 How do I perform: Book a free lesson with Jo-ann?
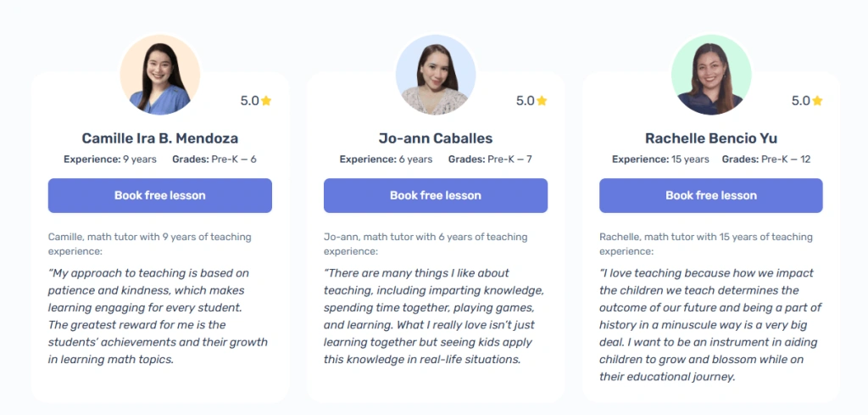point(436,195)
